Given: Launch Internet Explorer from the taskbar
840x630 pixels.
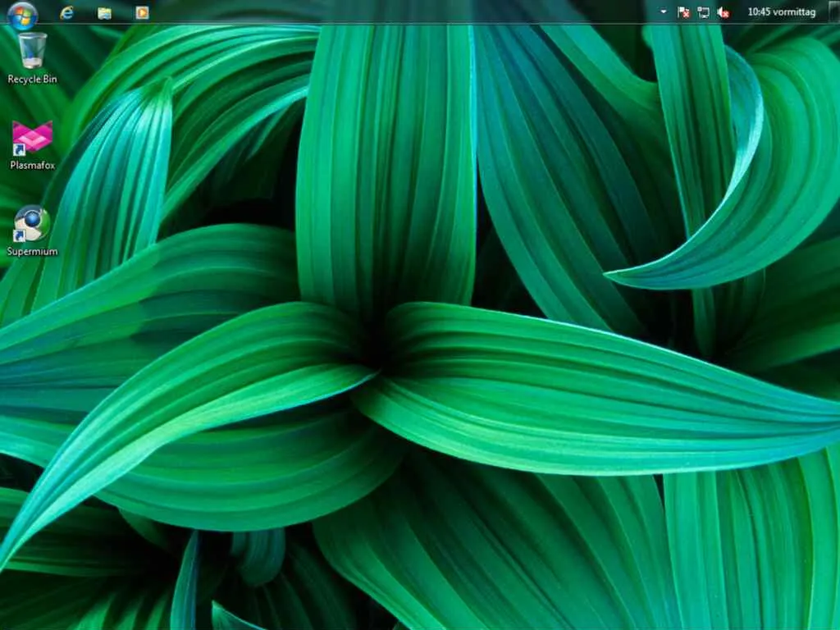Looking at the screenshot, I should click(66, 12).
